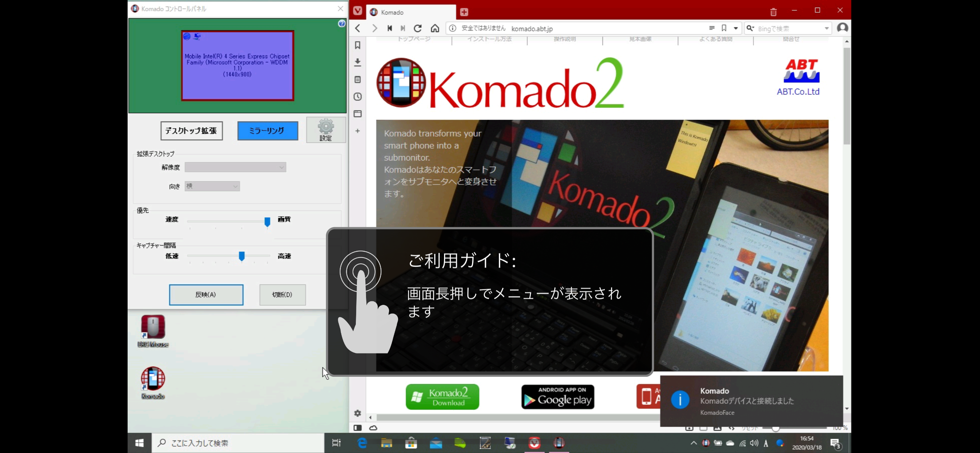Open search engine selector dropdown

point(750,28)
